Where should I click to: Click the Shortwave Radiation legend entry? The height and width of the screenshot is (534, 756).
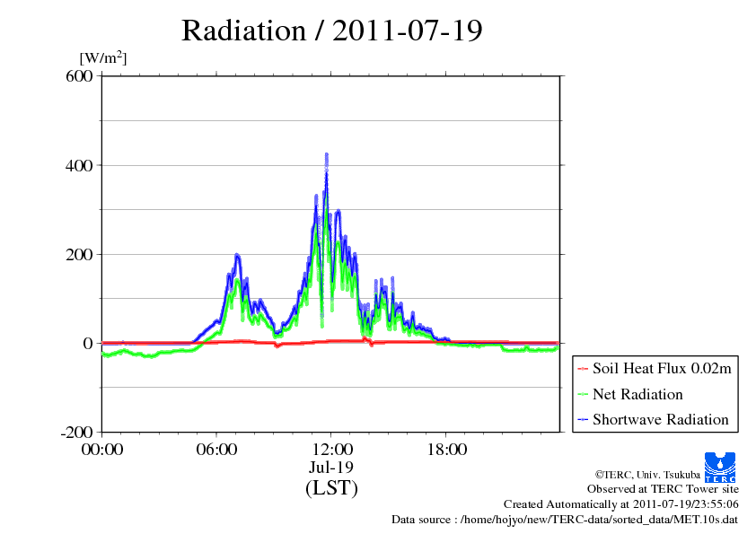654,420
